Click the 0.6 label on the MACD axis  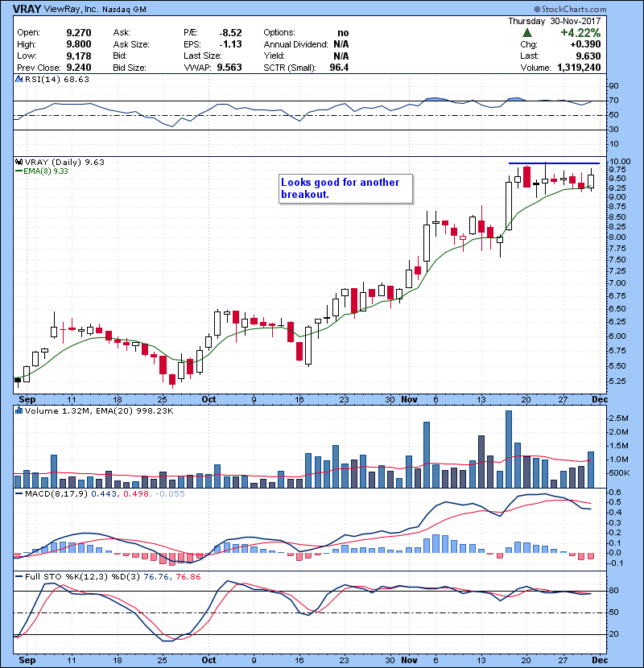[615, 492]
